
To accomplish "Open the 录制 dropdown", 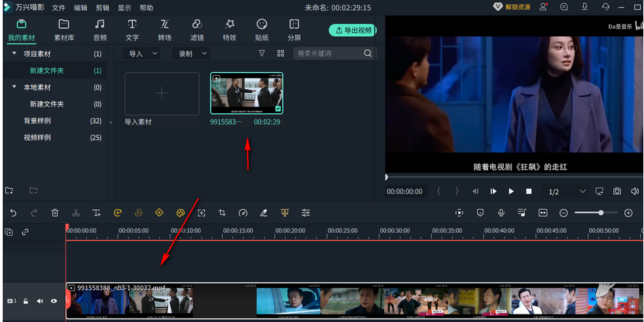I will click(191, 53).
